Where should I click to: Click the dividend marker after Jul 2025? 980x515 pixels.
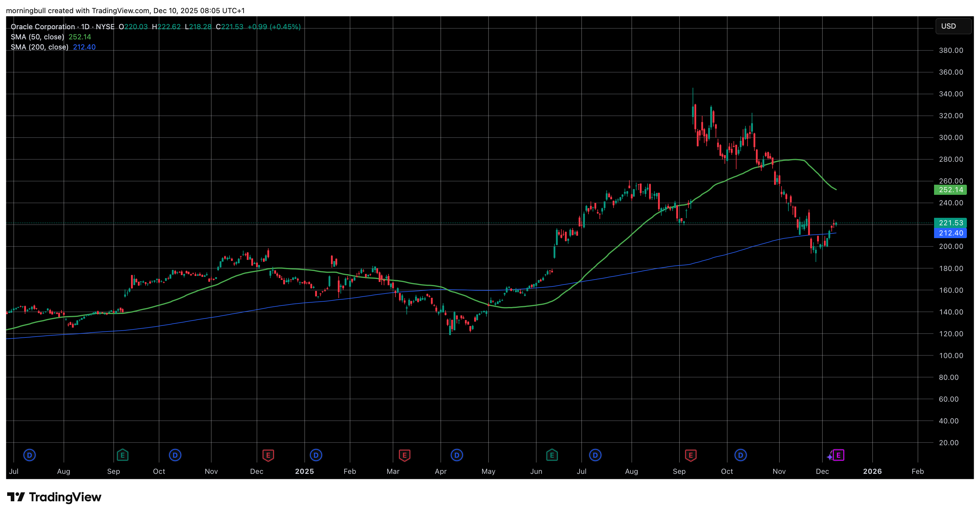(x=595, y=455)
